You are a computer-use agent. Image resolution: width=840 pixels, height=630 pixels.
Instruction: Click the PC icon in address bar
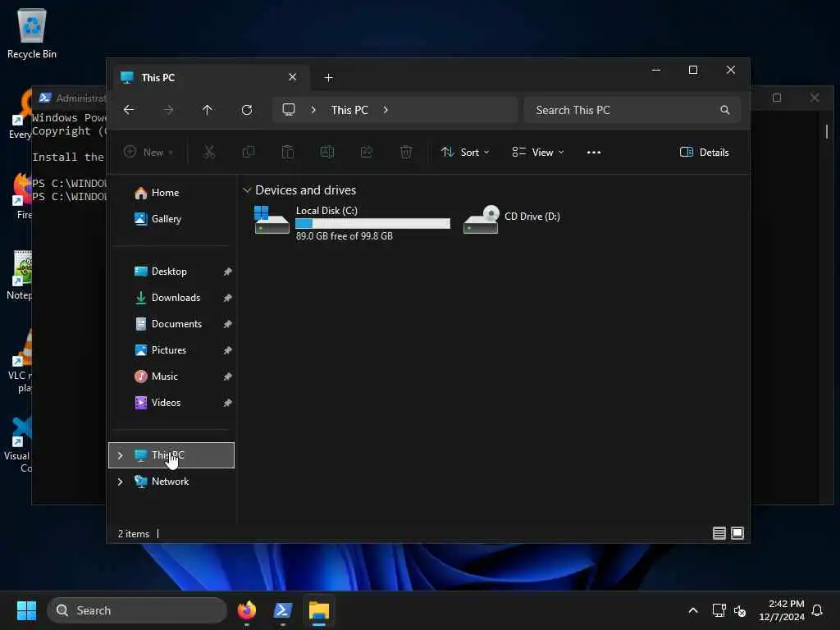tap(289, 110)
